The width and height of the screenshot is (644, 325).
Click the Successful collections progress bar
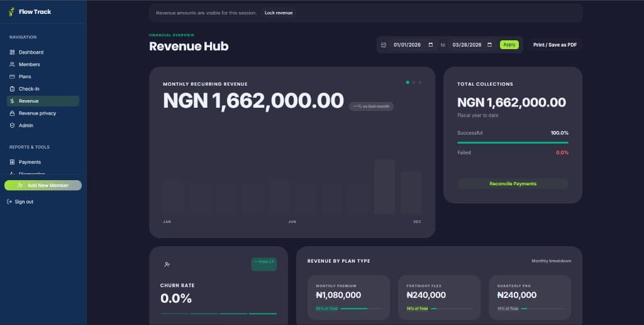pyautogui.click(x=513, y=143)
